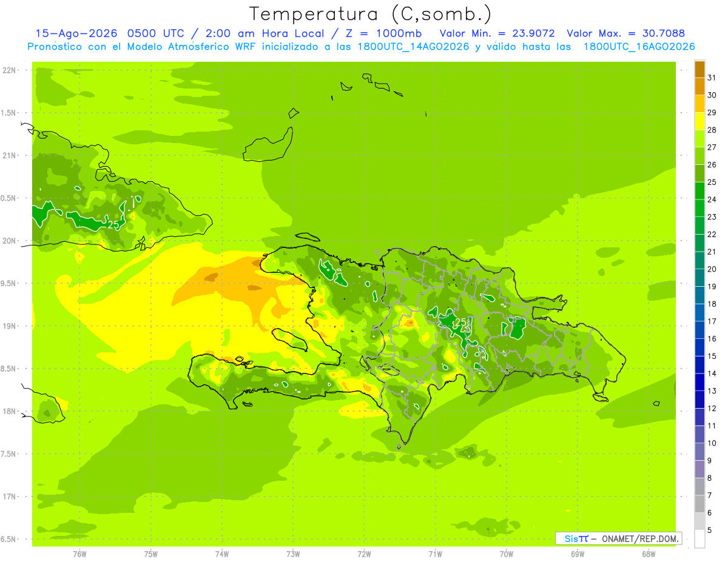Click the '25' contour label over Cuba
Screen dimensions: 728x562
pos(113,224)
